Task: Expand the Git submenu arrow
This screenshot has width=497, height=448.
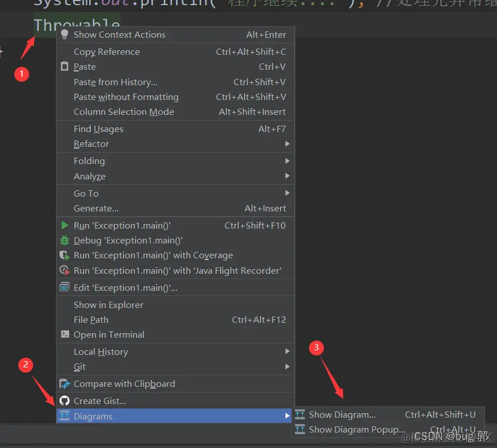Action: pos(287,366)
